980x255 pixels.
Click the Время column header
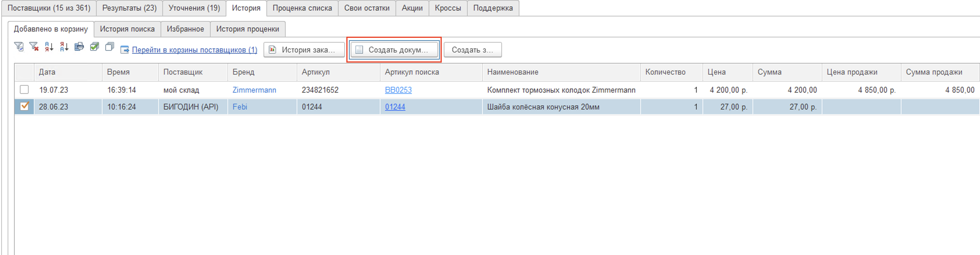click(x=130, y=72)
